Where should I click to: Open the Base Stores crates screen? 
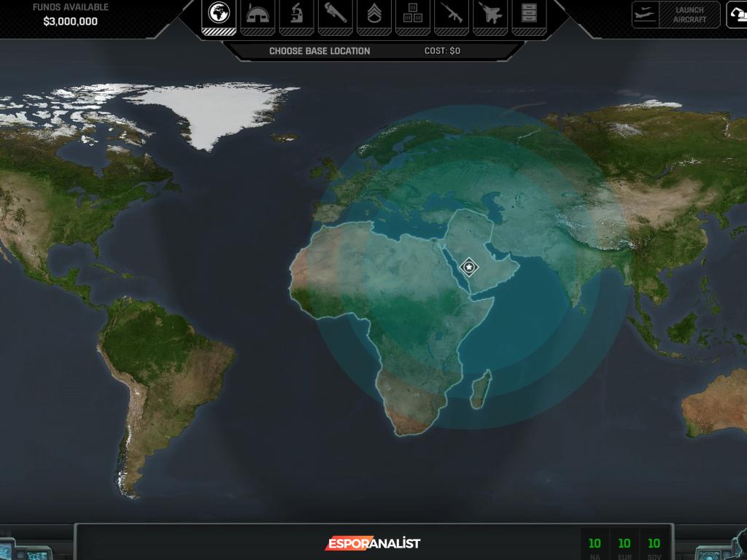click(x=412, y=14)
